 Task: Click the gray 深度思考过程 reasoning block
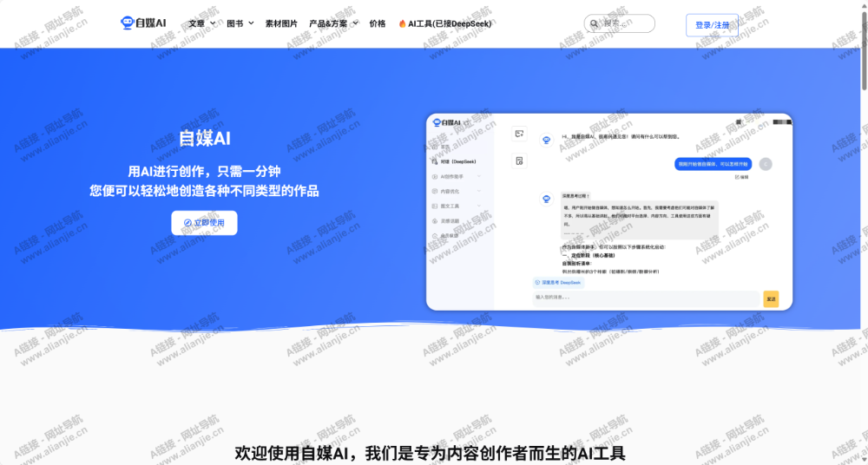tap(640, 219)
